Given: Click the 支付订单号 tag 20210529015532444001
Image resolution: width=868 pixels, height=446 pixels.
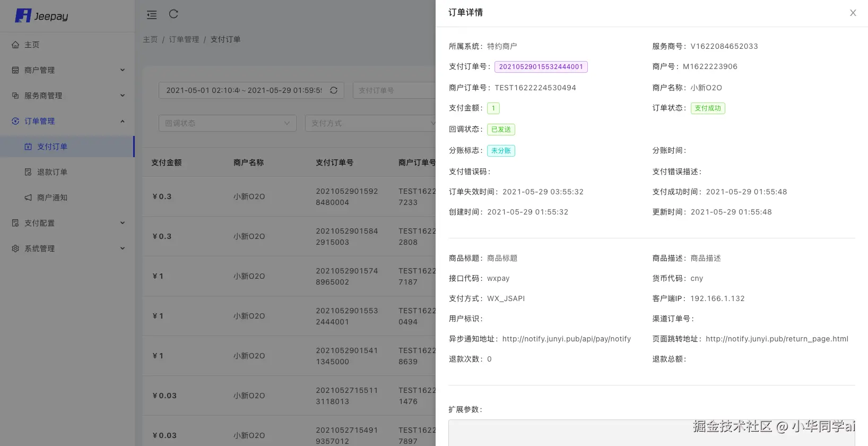Looking at the screenshot, I should (x=541, y=67).
